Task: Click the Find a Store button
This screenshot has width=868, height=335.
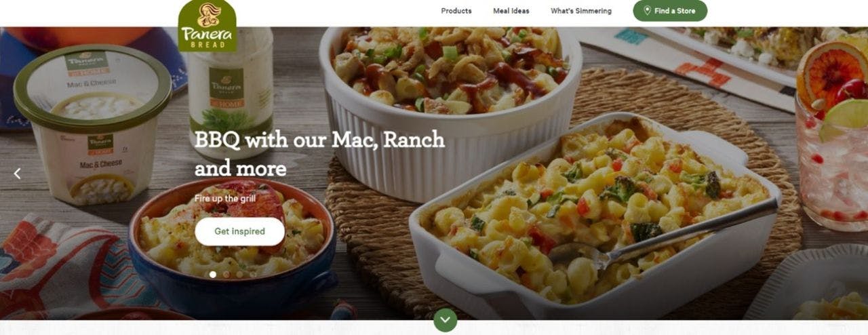Action: [x=670, y=11]
